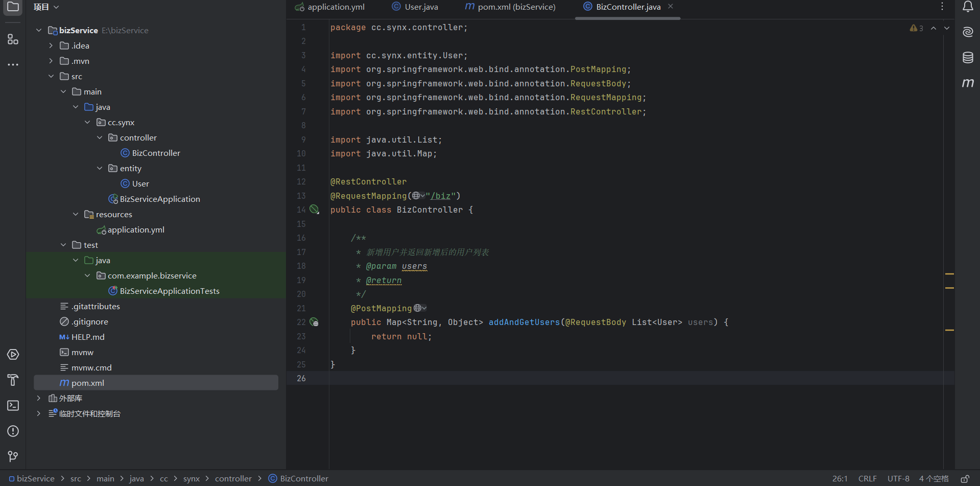The height and width of the screenshot is (486, 980).
Task: Collapse the resources folder
Action: coord(76,214)
